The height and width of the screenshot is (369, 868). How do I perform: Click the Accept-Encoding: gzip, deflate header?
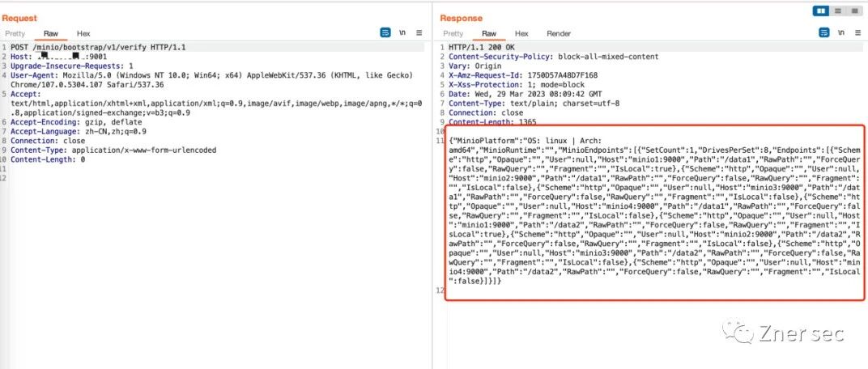[x=77, y=122]
